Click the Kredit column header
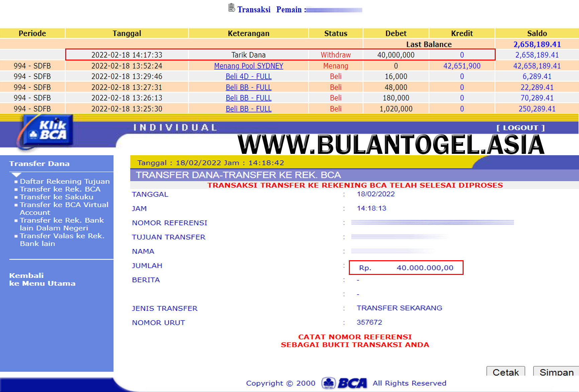 tap(462, 33)
